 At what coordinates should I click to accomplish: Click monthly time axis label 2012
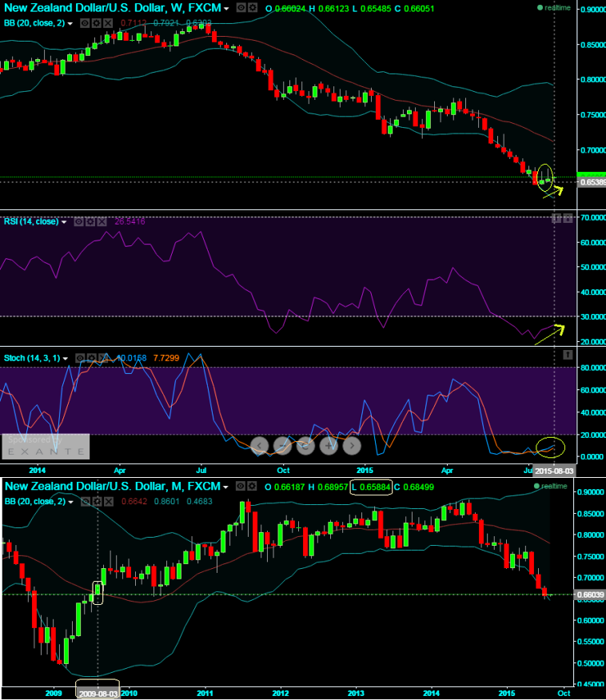281,694
